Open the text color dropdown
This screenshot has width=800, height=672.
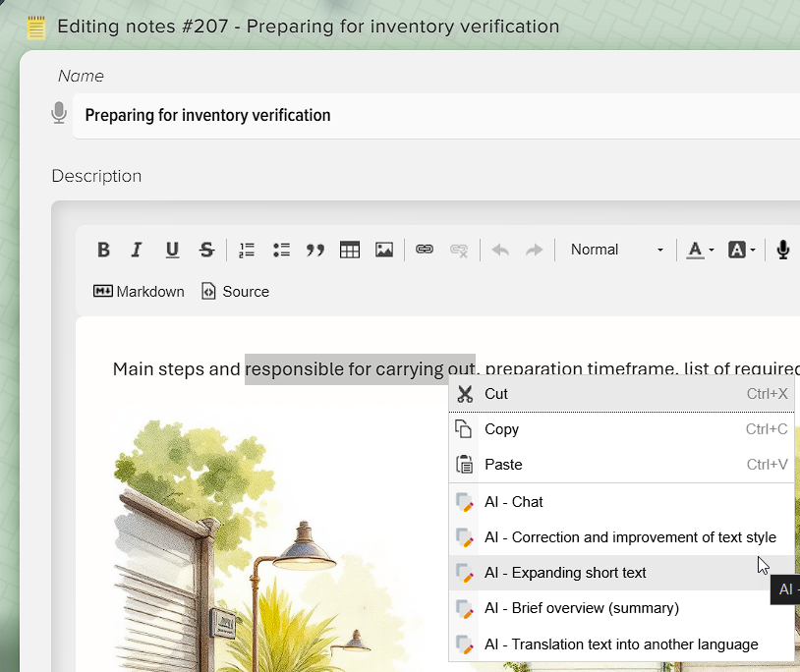click(x=700, y=250)
